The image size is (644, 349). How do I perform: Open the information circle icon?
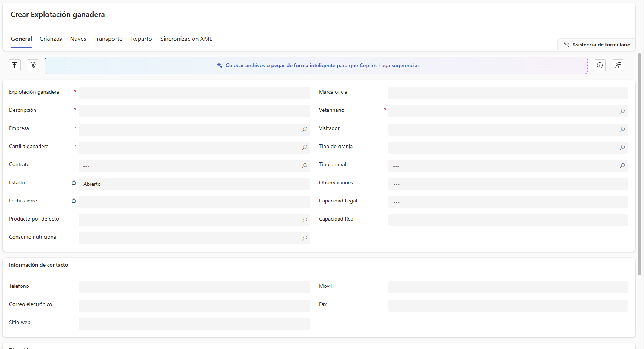tap(599, 65)
